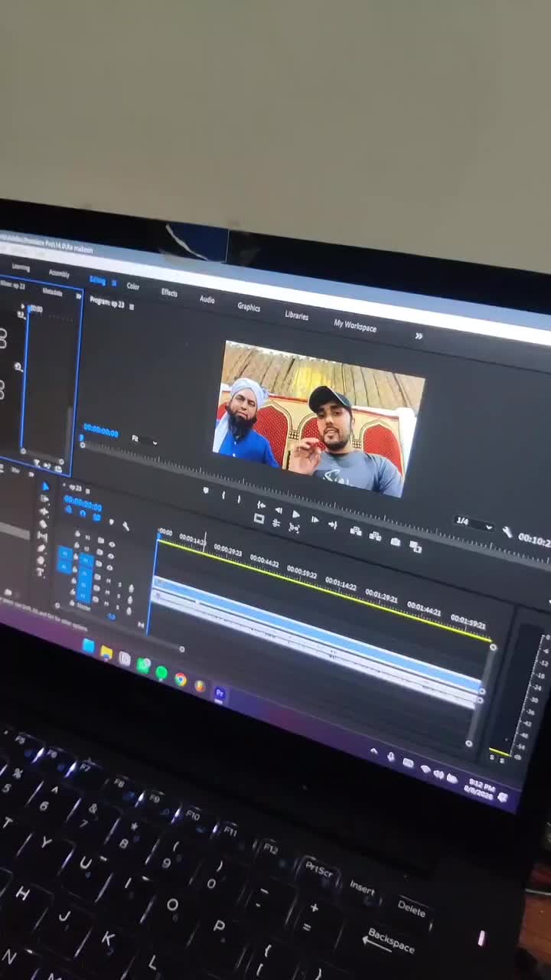Open the Fit zoom level dropdown

click(x=144, y=440)
